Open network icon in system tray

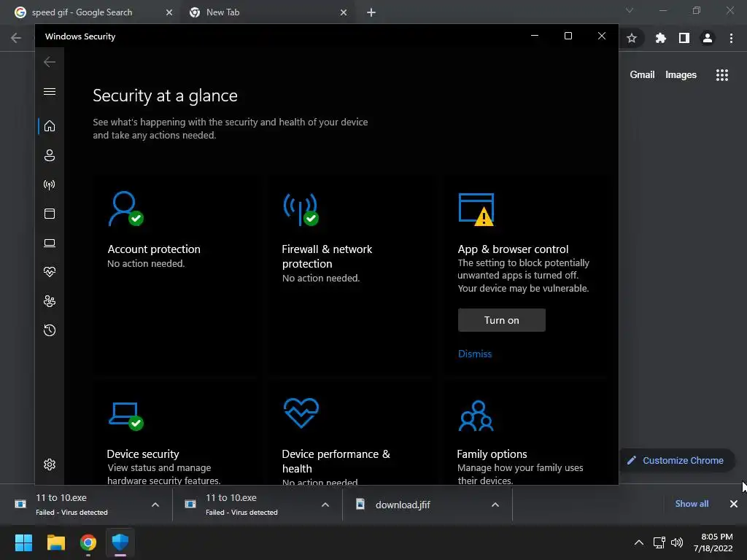pyautogui.click(x=659, y=542)
